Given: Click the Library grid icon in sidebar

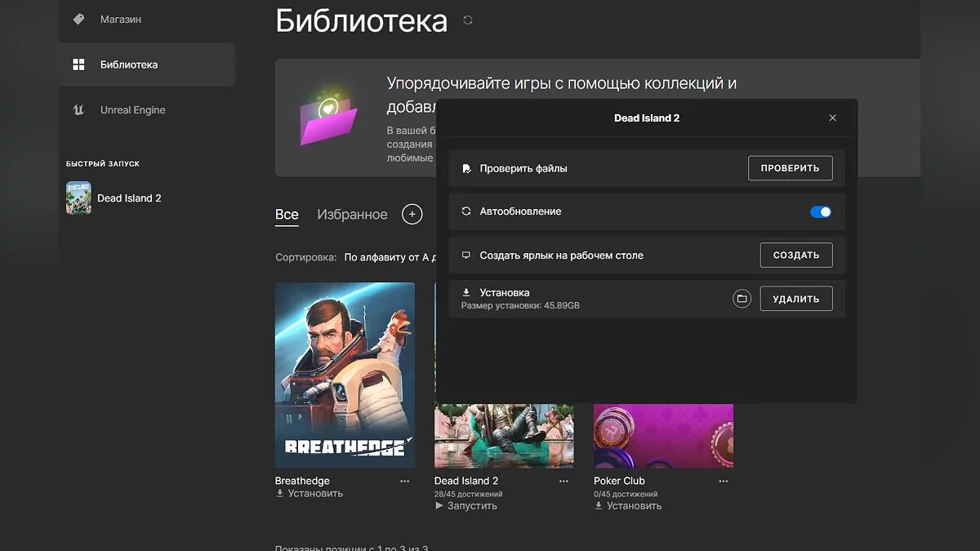Looking at the screenshot, I should (x=78, y=64).
